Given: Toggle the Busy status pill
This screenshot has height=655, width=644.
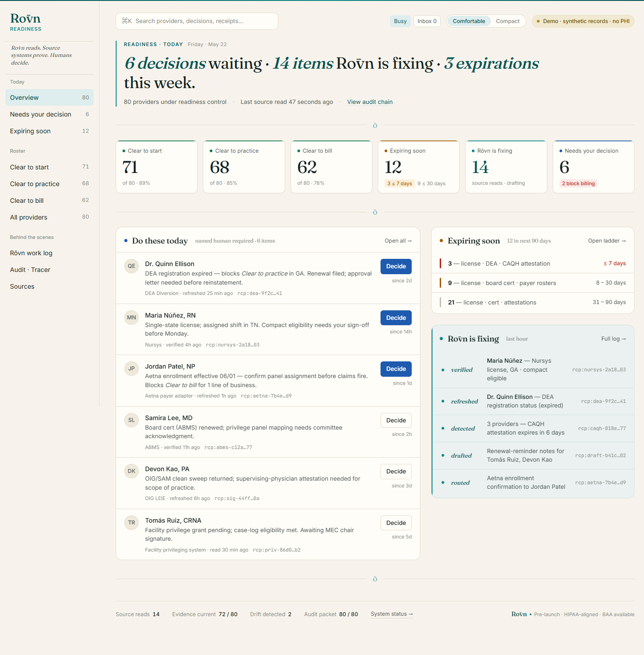Looking at the screenshot, I should [x=400, y=21].
